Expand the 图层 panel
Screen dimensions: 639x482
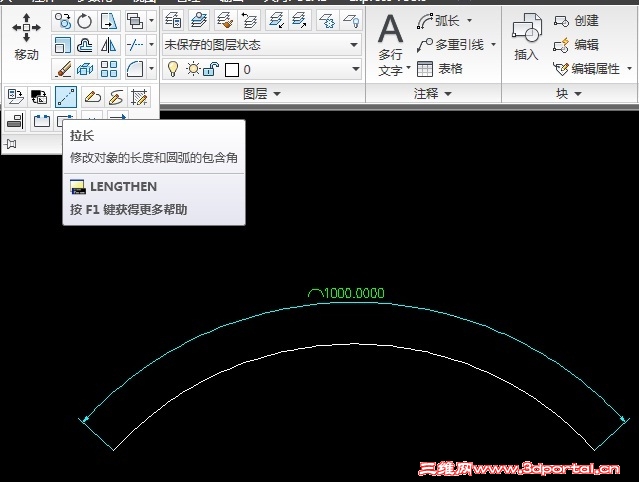tap(262, 94)
